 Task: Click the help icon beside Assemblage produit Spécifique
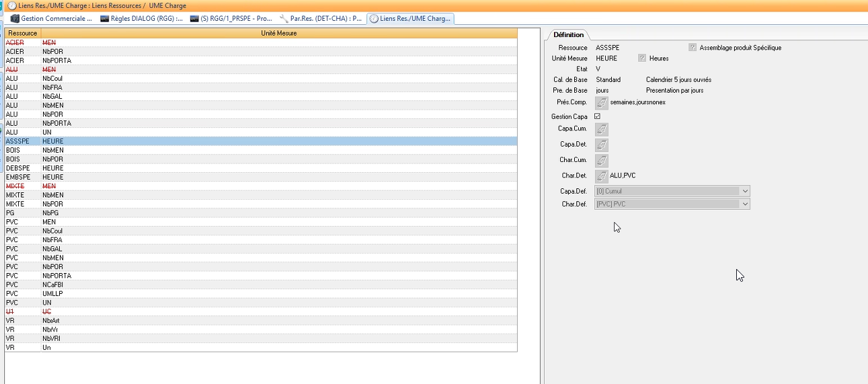pos(692,48)
